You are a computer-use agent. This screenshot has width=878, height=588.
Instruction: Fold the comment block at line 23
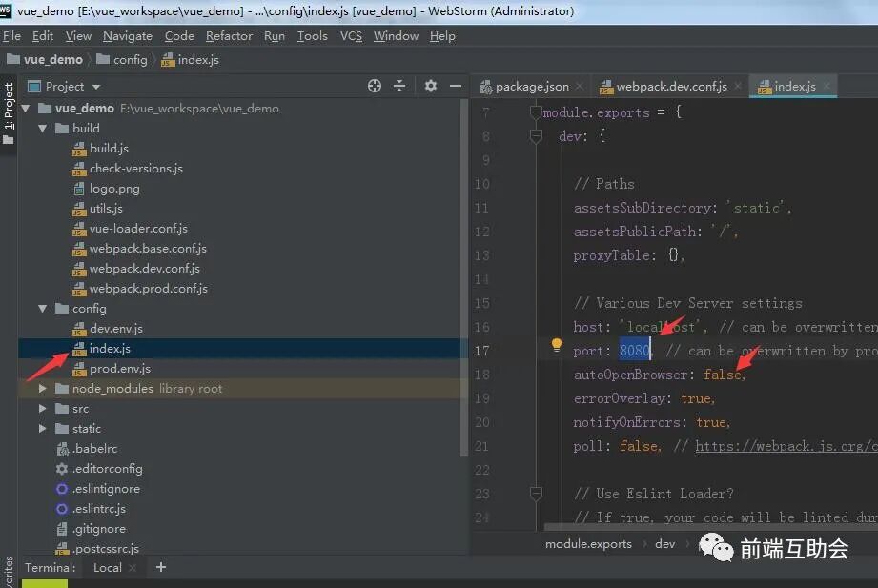(x=536, y=494)
